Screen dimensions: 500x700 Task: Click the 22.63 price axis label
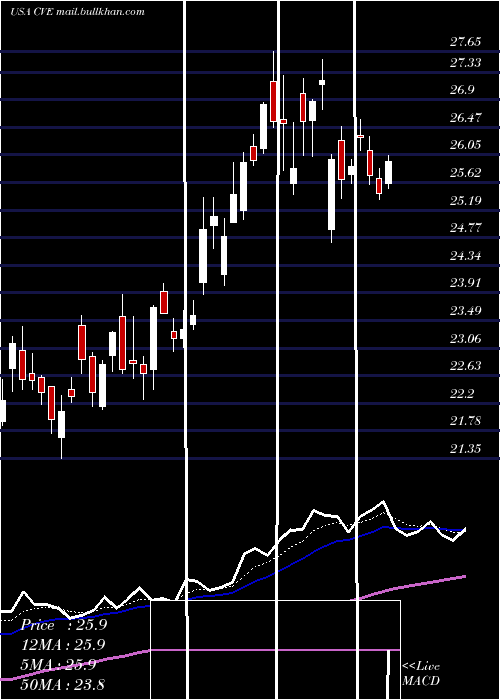(465, 367)
